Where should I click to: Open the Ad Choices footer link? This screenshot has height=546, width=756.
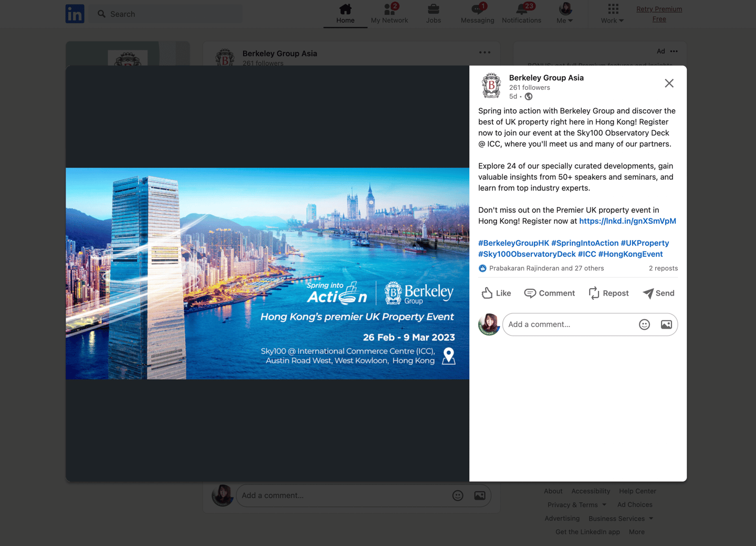[635, 505]
